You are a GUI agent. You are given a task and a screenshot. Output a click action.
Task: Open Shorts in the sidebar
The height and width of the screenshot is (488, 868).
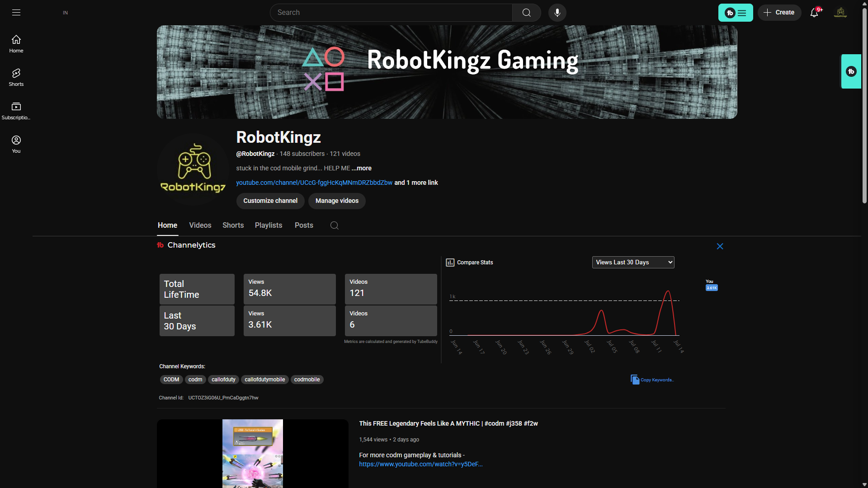pos(16,77)
